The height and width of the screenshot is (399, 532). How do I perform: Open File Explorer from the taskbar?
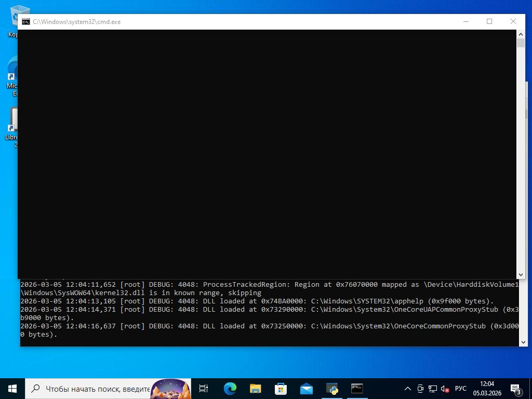255,389
